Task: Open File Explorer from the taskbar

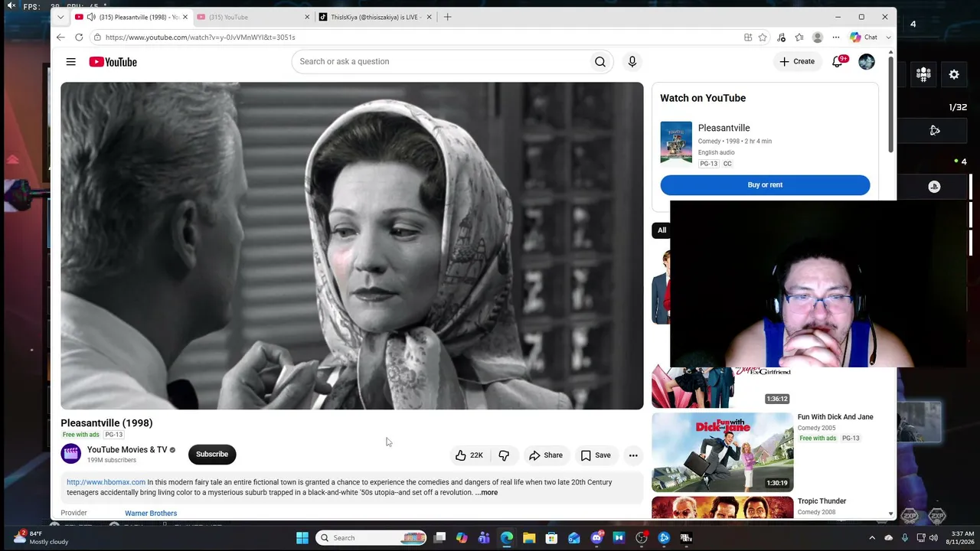Action: 529,538
